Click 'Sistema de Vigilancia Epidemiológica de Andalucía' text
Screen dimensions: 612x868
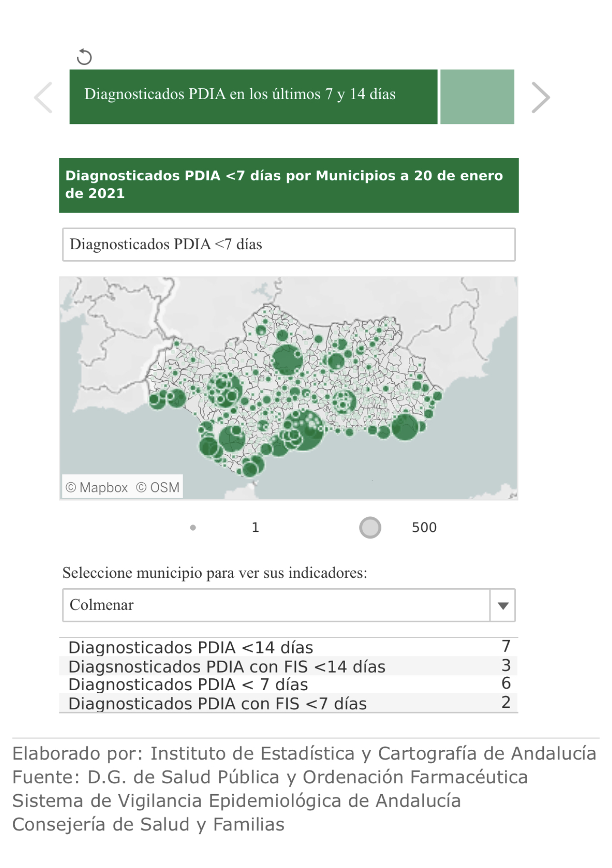pos(236,801)
